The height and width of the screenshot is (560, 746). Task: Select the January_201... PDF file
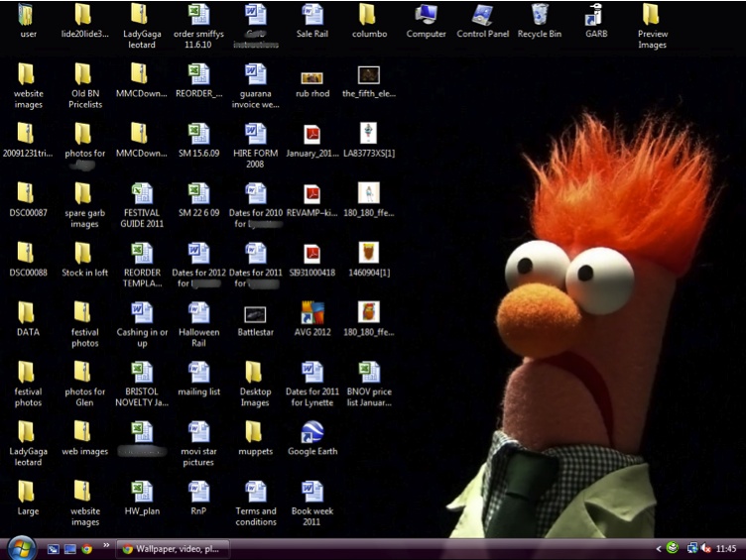point(312,141)
